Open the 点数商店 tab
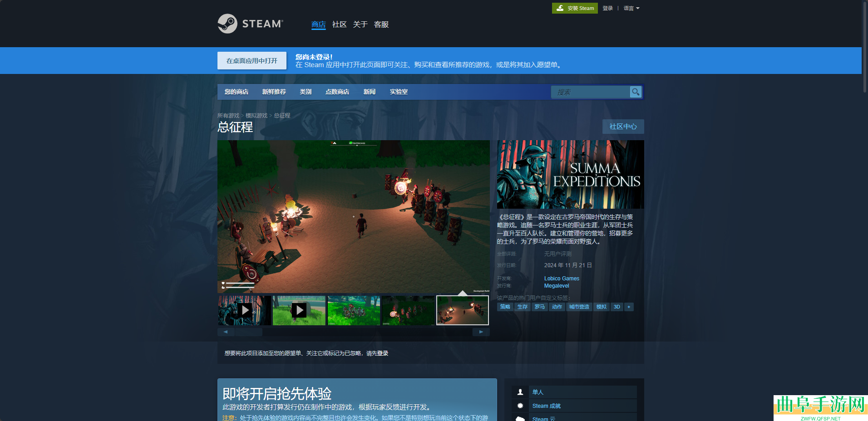The width and height of the screenshot is (868, 421). tap(337, 92)
